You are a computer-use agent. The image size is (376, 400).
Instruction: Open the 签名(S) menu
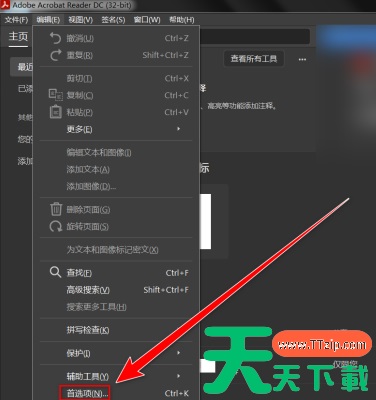(113, 20)
